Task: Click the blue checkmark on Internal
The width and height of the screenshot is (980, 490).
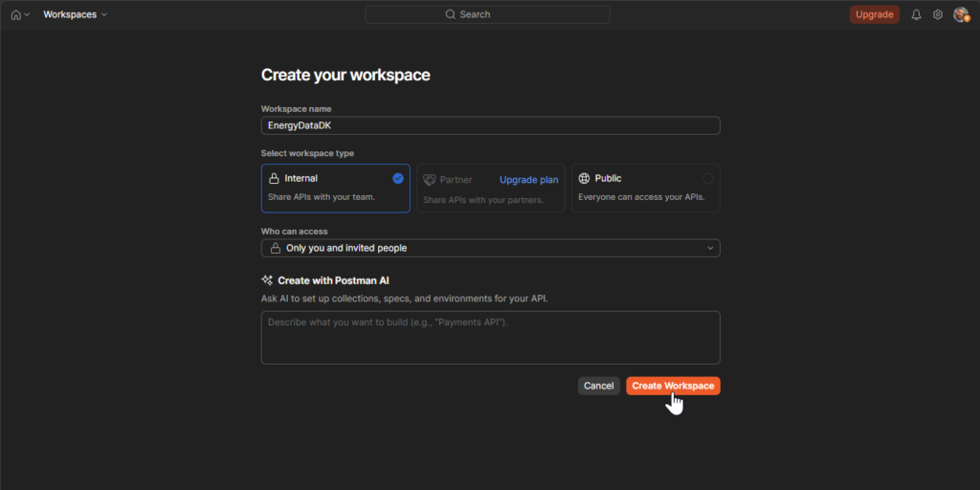Action: pyautogui.click(x=398, y=179)
